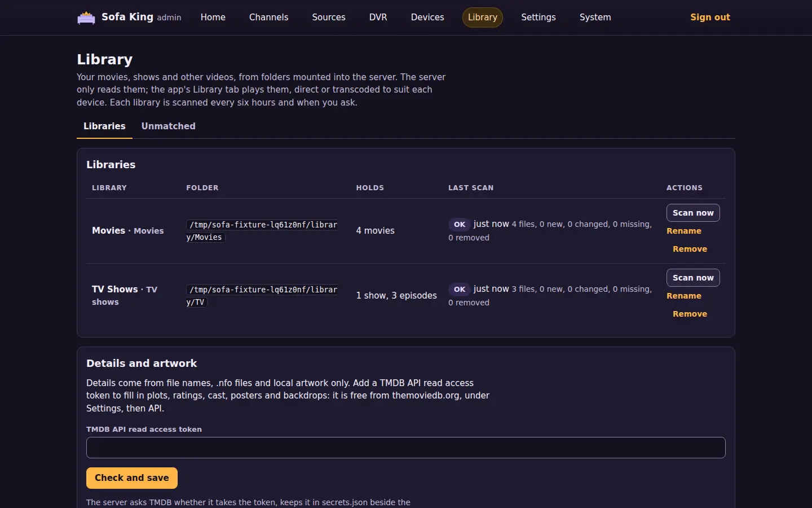This screenshot has width=812, height=508.
Task: Focus the TMDB API read access token field
Action: (406, 448)
